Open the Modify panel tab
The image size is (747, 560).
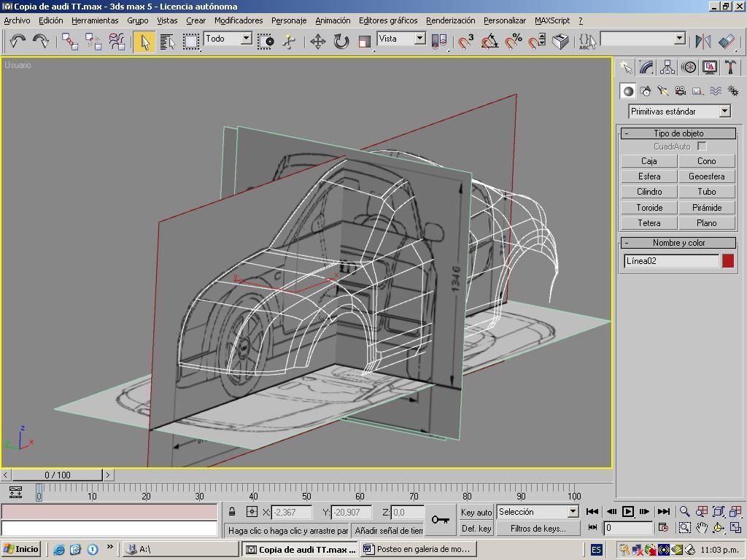646,67
